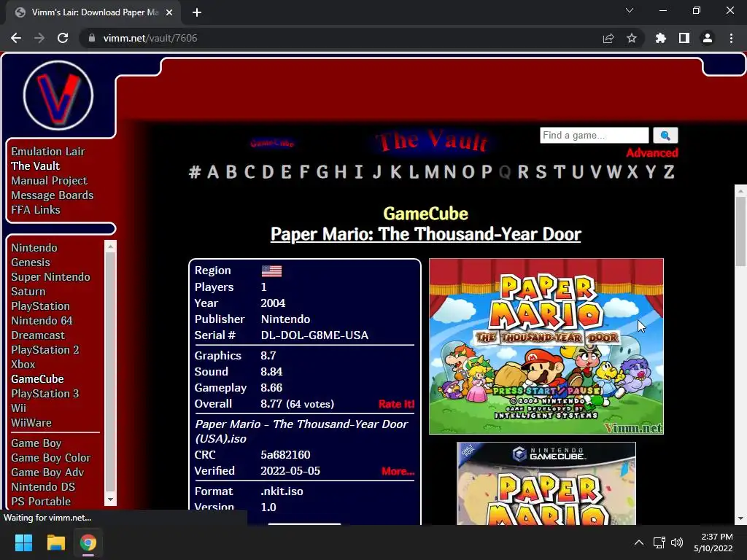Open the Extensions puzzle icon

[660, 38]
